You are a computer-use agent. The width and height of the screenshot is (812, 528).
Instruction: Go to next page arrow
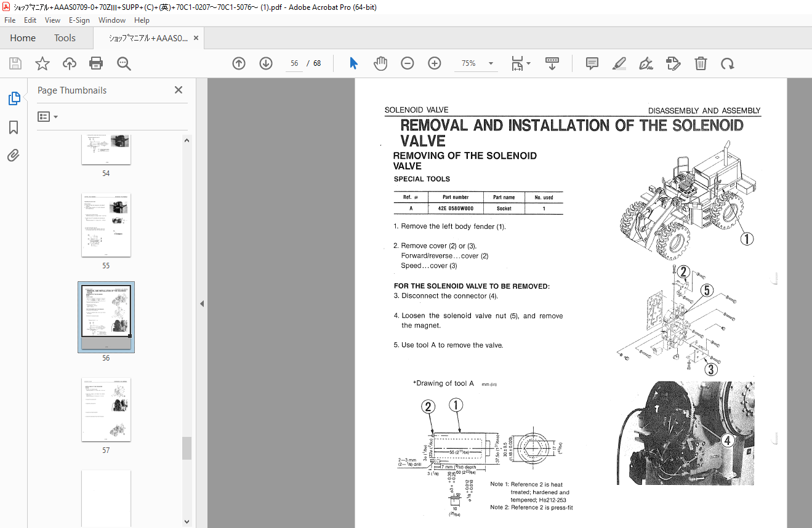pos(266,63)
